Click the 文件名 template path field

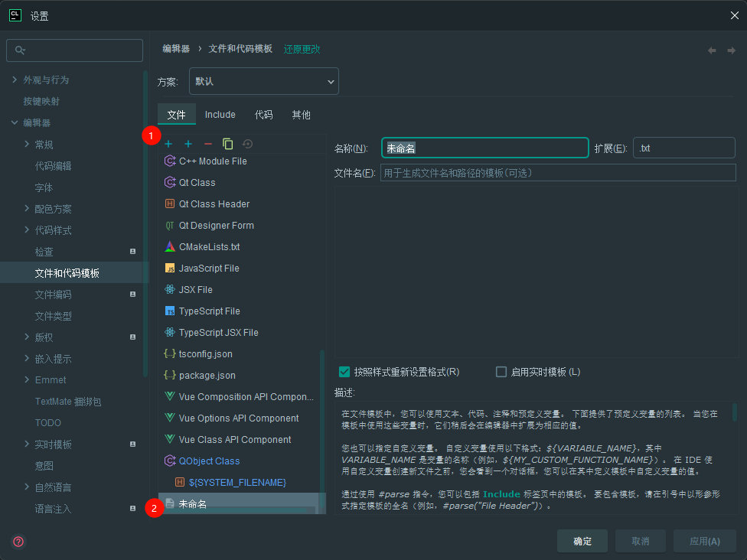click(558, 173)
